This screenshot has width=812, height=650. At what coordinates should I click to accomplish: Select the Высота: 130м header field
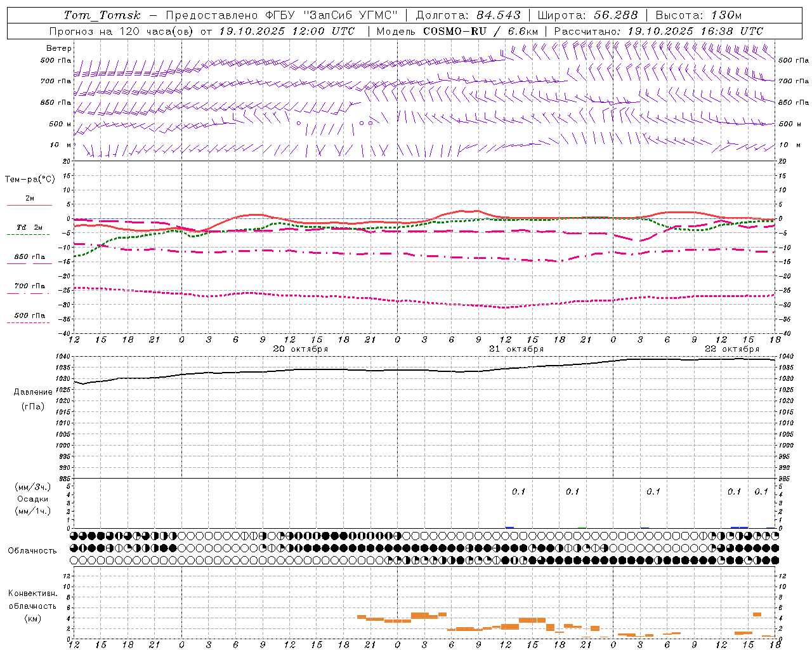(698, 15)
